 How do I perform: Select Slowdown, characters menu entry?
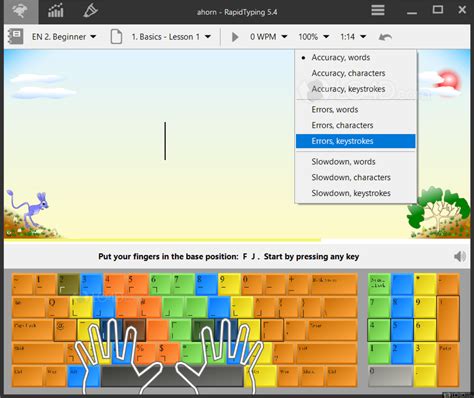coord(356,177)
